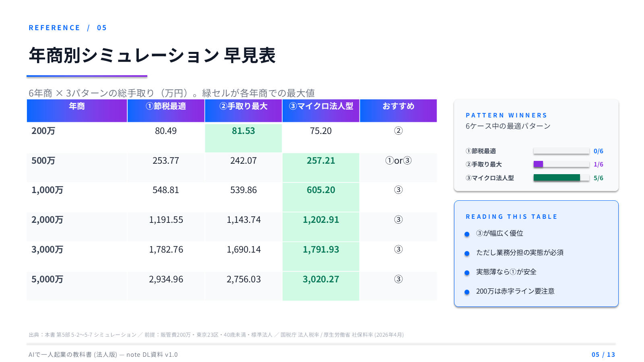This screenshot has width=644, height=362.
Task: Click the 出典 source footnote line
Action: [216, 335]
